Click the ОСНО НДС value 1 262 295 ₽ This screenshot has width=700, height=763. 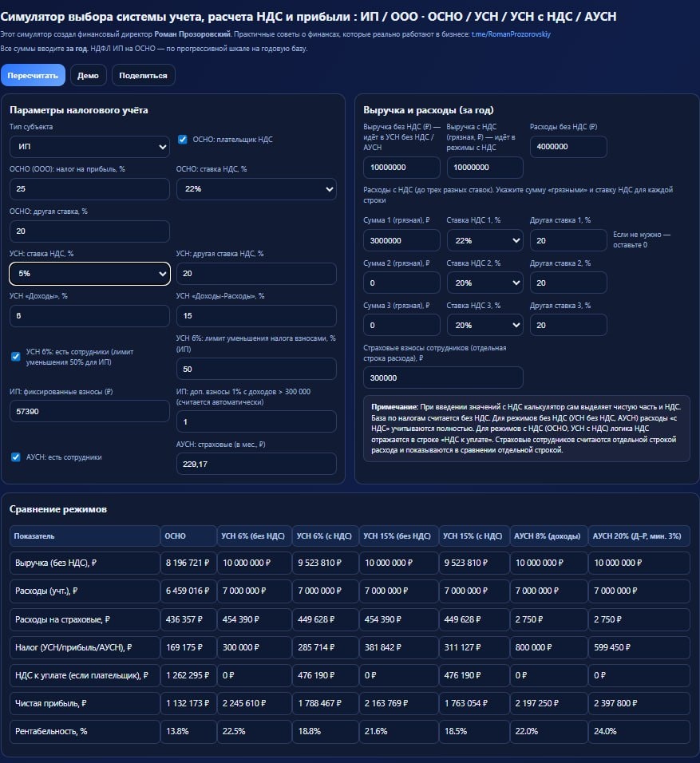point(188,675)
